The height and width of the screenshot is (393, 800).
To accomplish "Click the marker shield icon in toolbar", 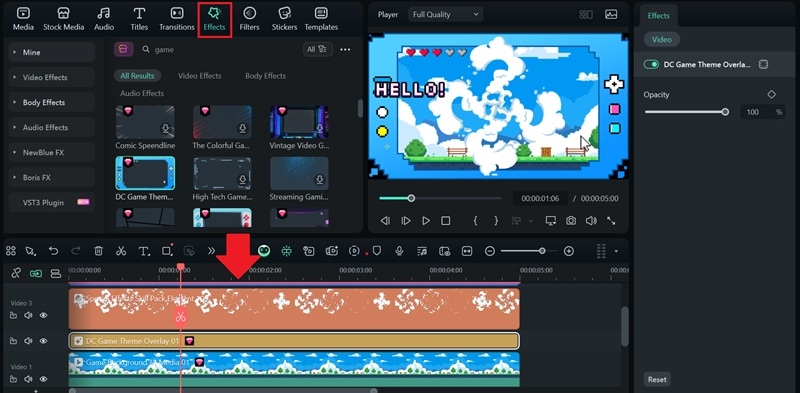I will pyautogui.click(x=377, y=251).
